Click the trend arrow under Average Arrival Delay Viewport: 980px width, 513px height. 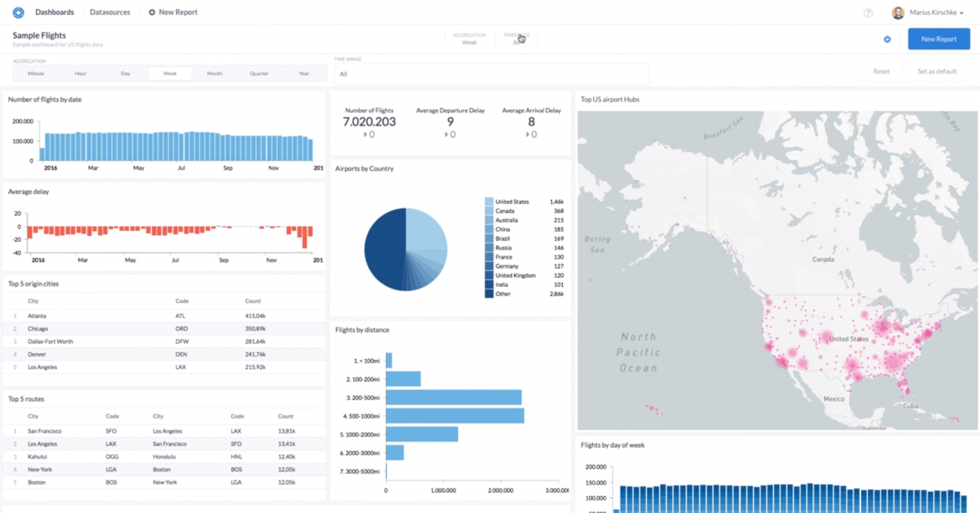[528, 135]
